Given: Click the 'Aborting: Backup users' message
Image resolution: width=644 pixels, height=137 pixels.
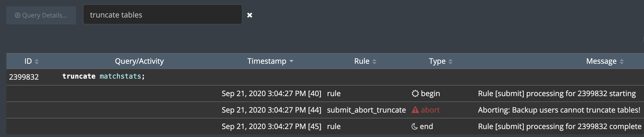Looking at the screenshot, I should pyautogui.click(x=559, y=110).
